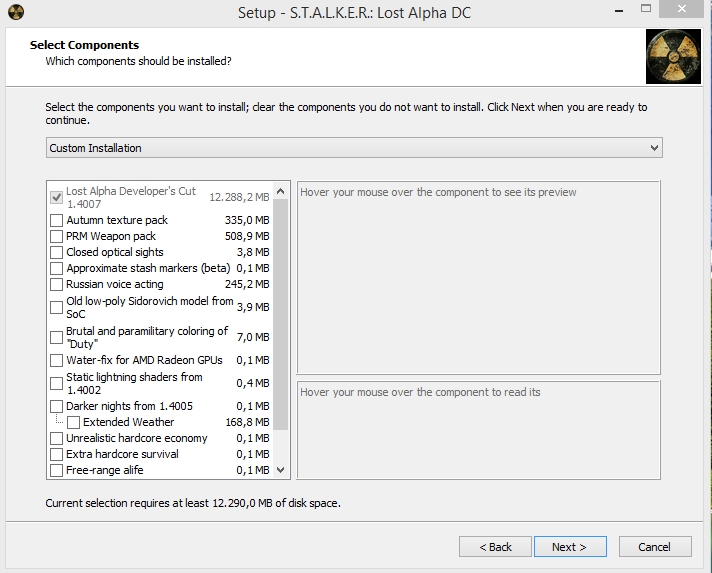Check Water-fix for AMD Radeon GPUs
This screenshot has height=573, width=712.
pos(56,360)
